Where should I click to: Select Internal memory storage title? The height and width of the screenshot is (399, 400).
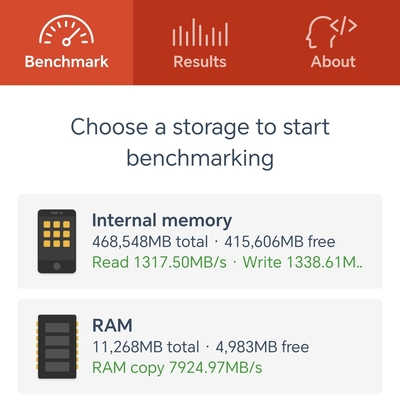[162, 220]
